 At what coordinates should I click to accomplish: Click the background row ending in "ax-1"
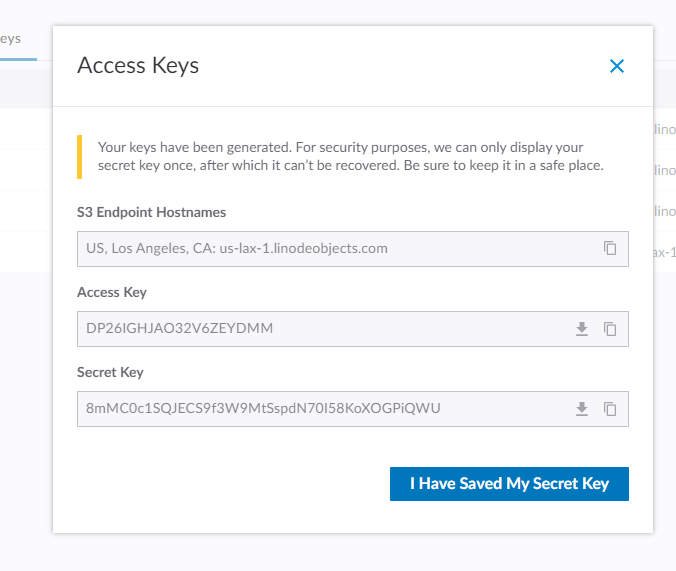tap(663, 251)
